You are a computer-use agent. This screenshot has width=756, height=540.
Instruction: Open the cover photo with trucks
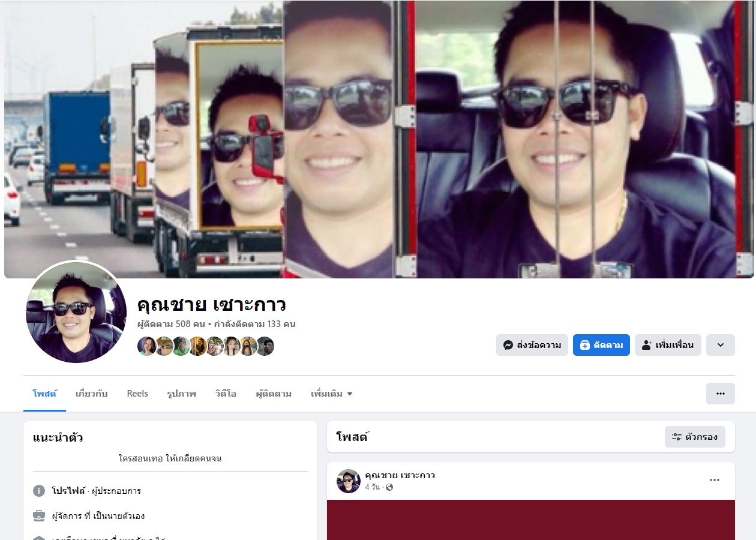(x=379, y=139)
